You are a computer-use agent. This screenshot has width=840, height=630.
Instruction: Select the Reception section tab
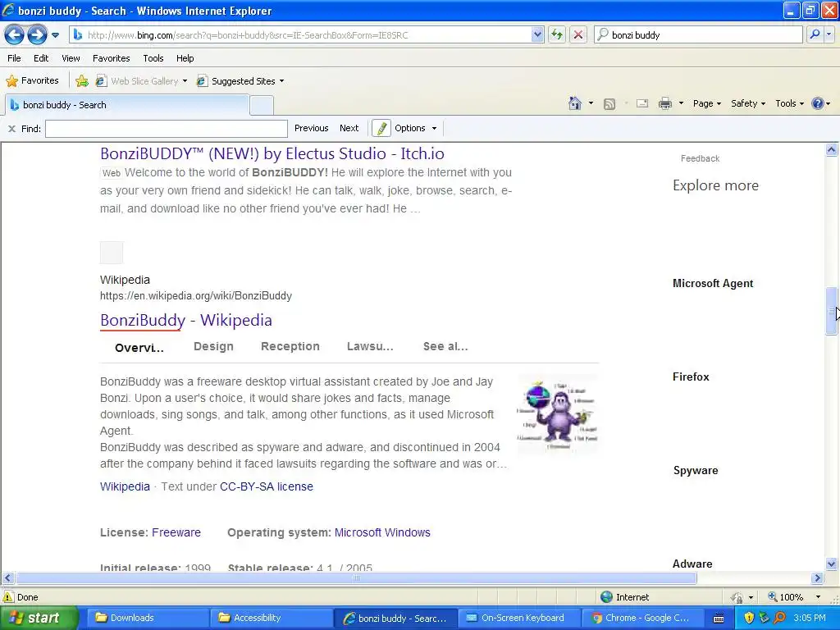coord(290,347)
